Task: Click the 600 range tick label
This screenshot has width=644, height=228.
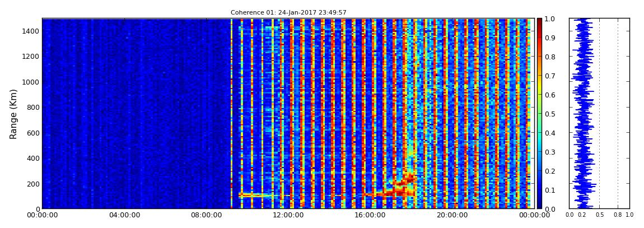Action: coord(32,133)
